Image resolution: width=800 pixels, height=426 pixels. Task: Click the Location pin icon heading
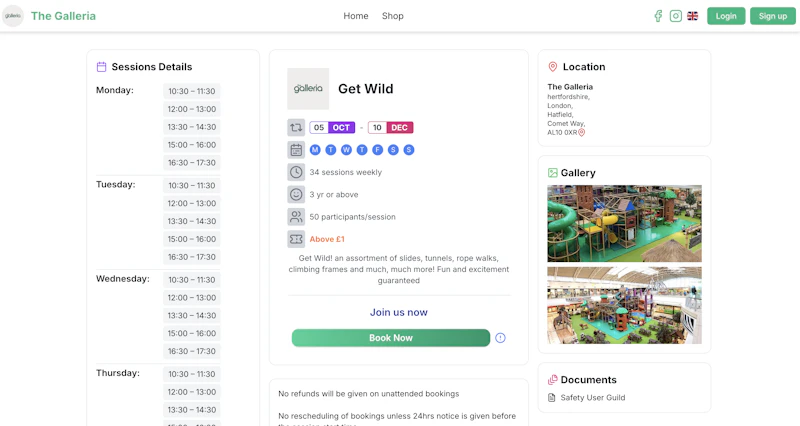(x=553, y=67)
